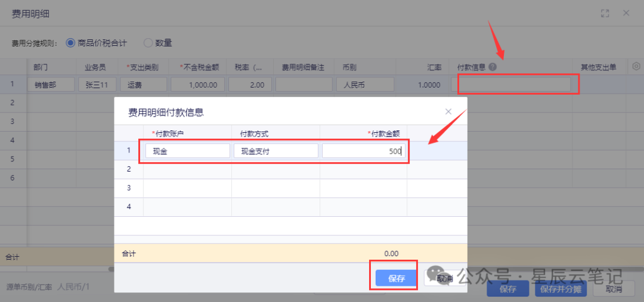Close the 费用明细付款信息 dialog
Viewport: 644px width, 302px height.
448,111
